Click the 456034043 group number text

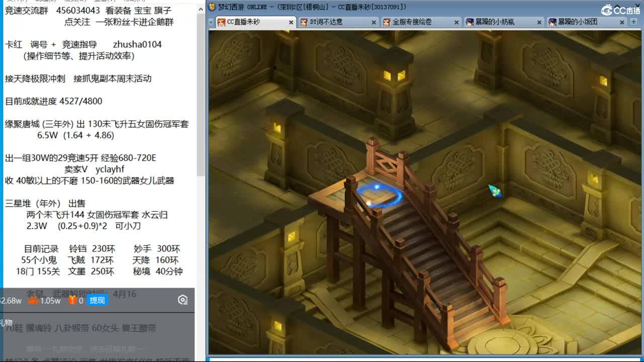pos(78,10)
